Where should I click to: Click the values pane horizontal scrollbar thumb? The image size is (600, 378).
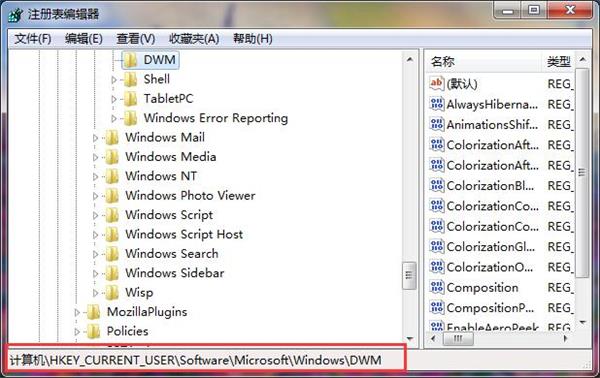coord(458,339)
